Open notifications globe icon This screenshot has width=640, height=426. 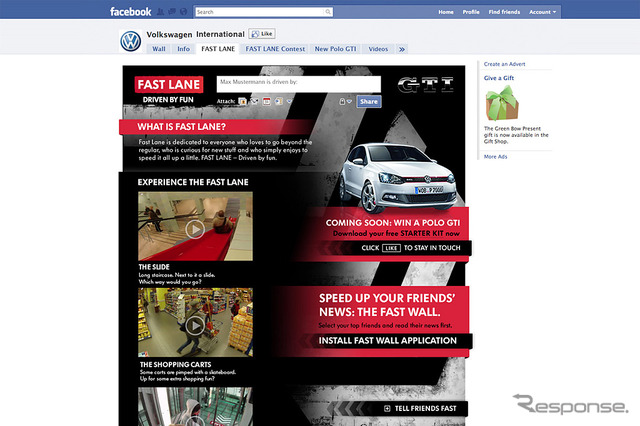pyautogui.click(x=183, y=12)
